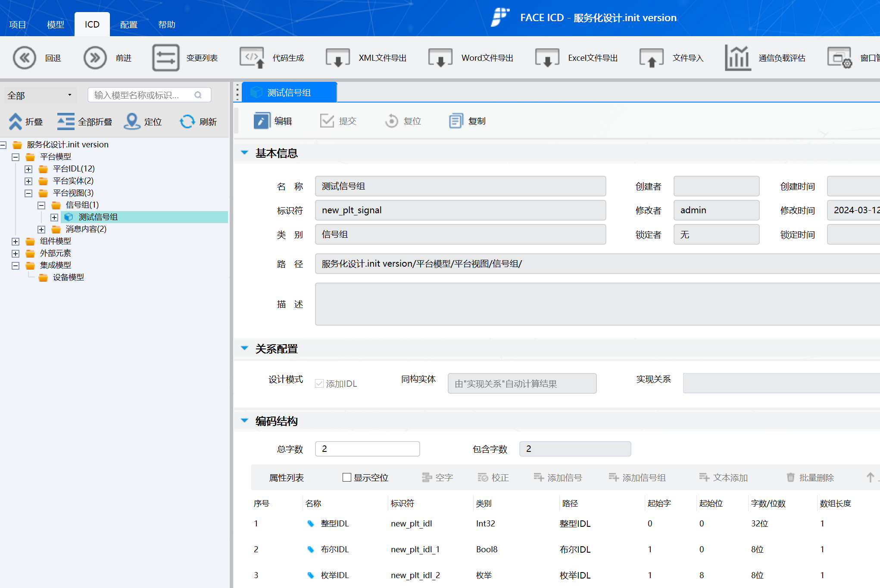Viewport: 880px width, 588px height.
Task: Click the 刷新 refresh icon
Action: [x=187, y=121]
